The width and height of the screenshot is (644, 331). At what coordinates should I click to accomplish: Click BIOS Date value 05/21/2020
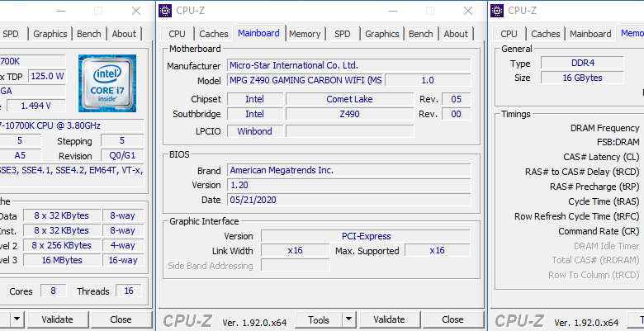[349, 200]
